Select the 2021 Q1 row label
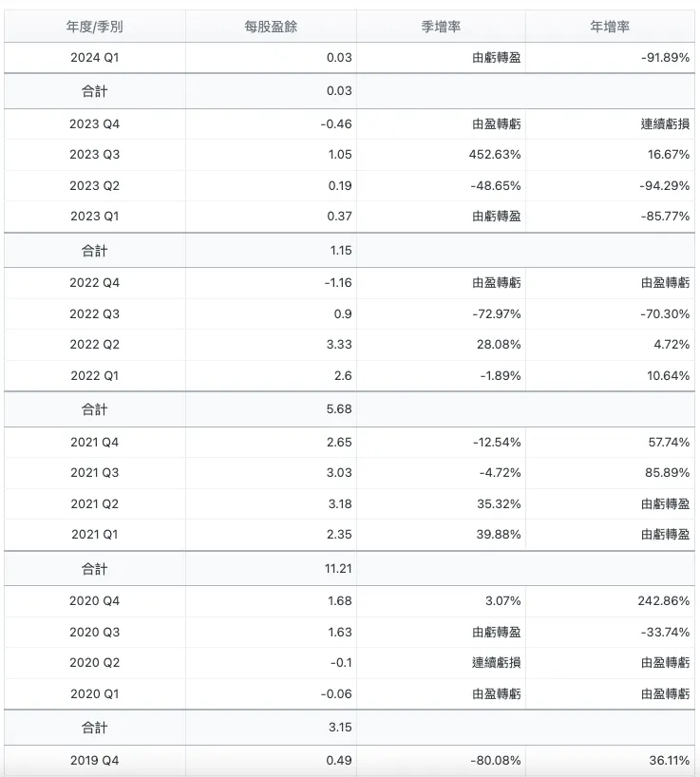Viewport: 700px width, 777px height. pos(94,535)
